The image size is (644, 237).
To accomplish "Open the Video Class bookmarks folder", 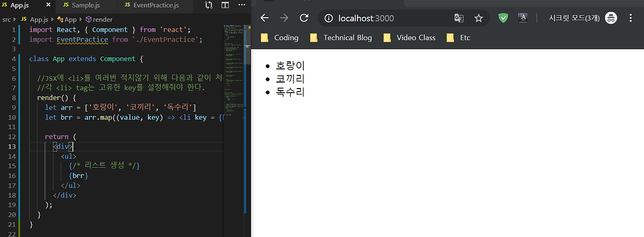I will coord(409,38).
